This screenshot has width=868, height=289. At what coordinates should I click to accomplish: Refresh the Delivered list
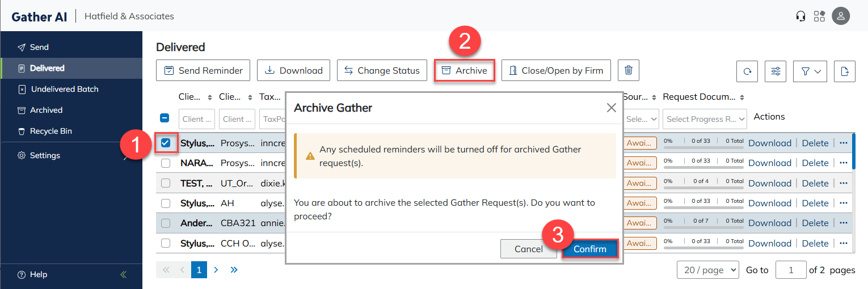coord(747,71)
